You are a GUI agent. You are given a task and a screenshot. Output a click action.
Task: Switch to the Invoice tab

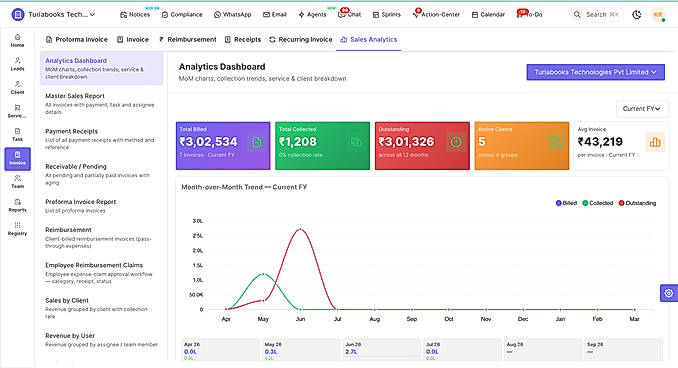(x=133, y=39)
